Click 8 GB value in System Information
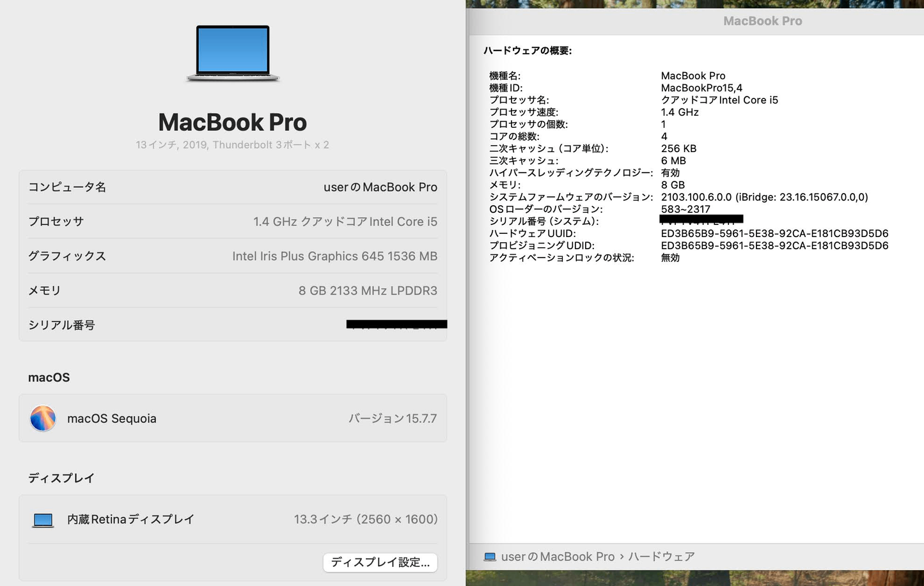The width and height of the screenshot is (924, 586). (673, 185)
